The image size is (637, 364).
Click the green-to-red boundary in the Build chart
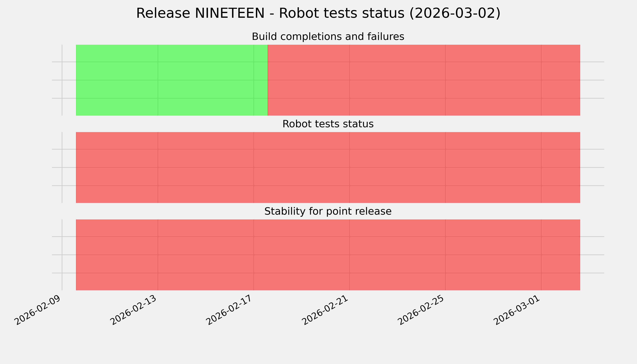[x=268, y=80]
